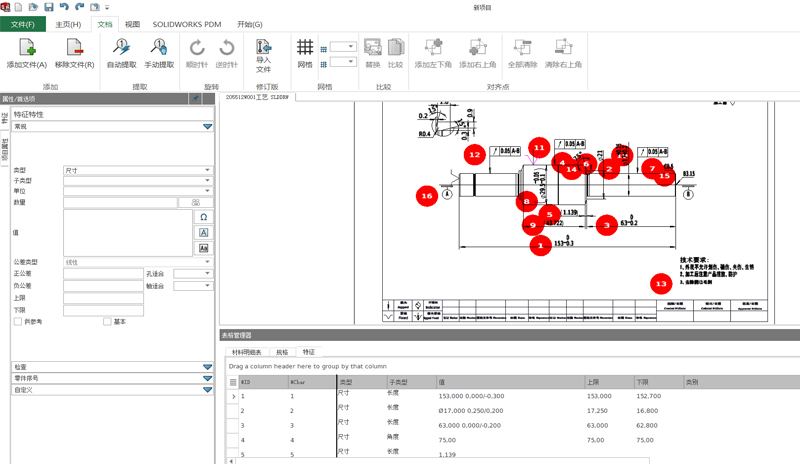Click the 添加文件 (Add File) icon
Viewport: 800px width, 464px height.
[x=27, y=47]
